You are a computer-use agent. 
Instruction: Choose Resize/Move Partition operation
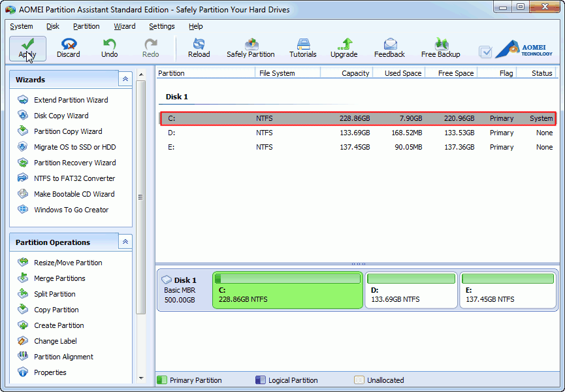(x=60, y=263)
